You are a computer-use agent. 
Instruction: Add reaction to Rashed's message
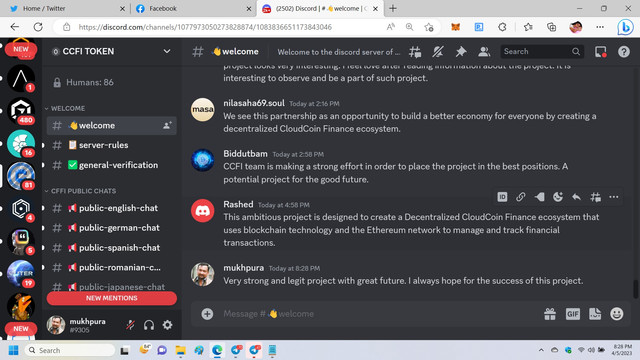click(x=558, y=197)
